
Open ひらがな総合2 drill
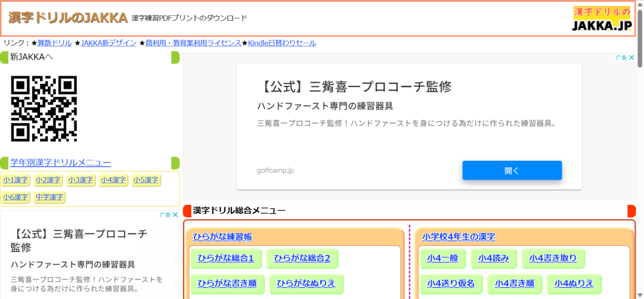tap(302, 258)
